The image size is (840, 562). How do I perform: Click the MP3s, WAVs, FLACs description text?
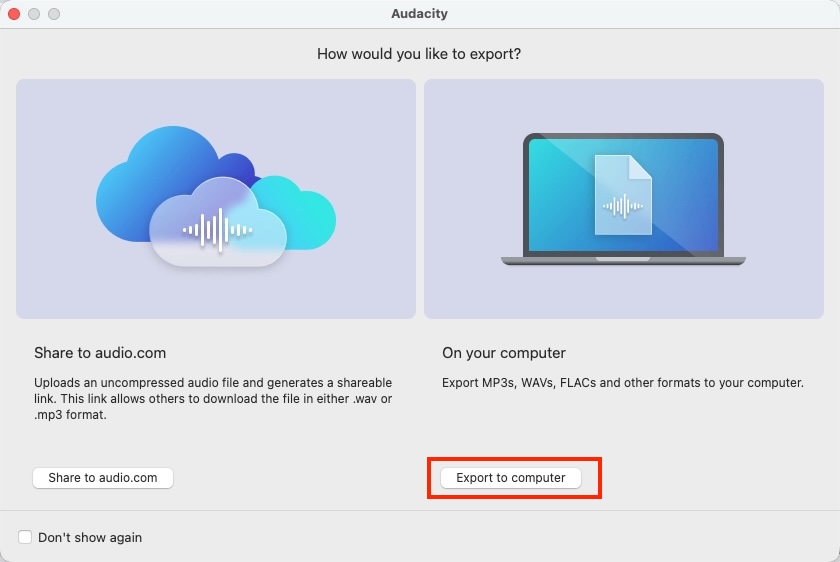point(622,383)
